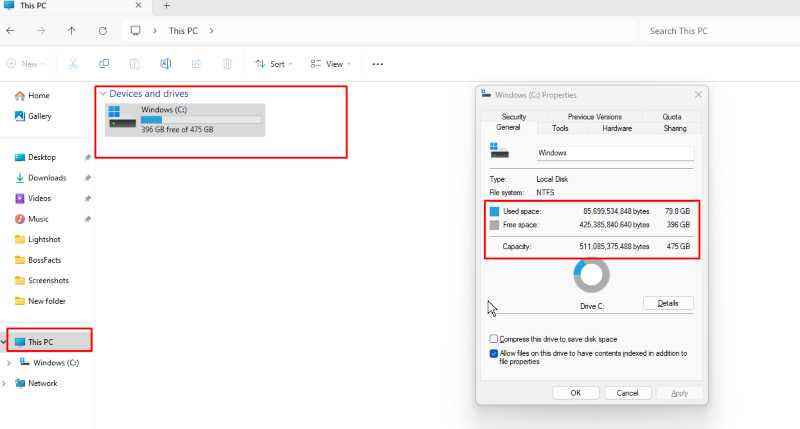This screenshot has width=800, height=429.
Task: Switch to the Sharing tab
Action: coord(674,128)
